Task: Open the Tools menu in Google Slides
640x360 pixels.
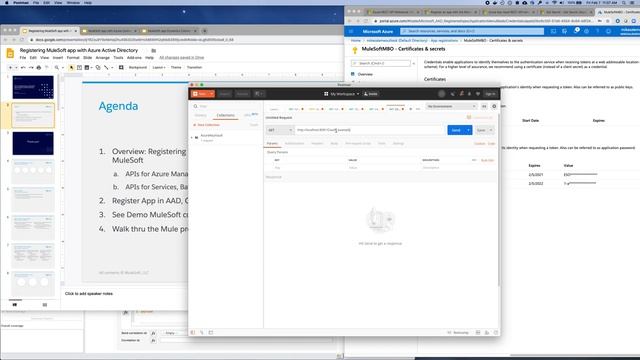Action: coord(118,58)
